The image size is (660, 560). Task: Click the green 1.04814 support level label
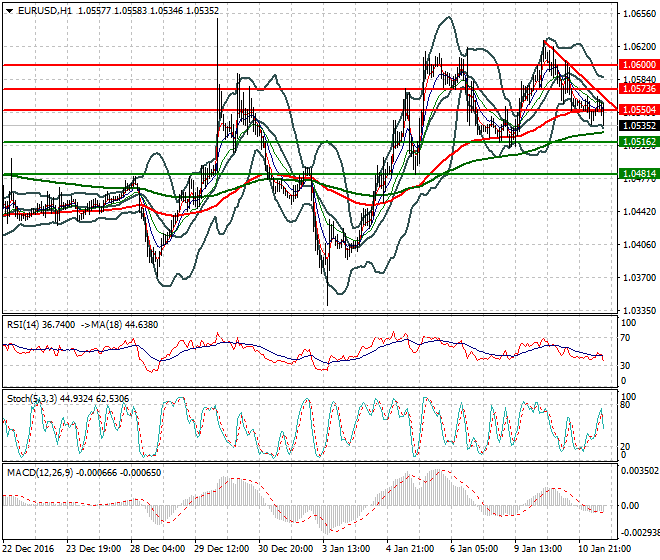639,174
